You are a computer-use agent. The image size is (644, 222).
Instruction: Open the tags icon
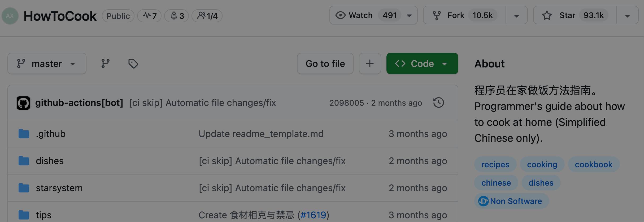pos(133,64)
